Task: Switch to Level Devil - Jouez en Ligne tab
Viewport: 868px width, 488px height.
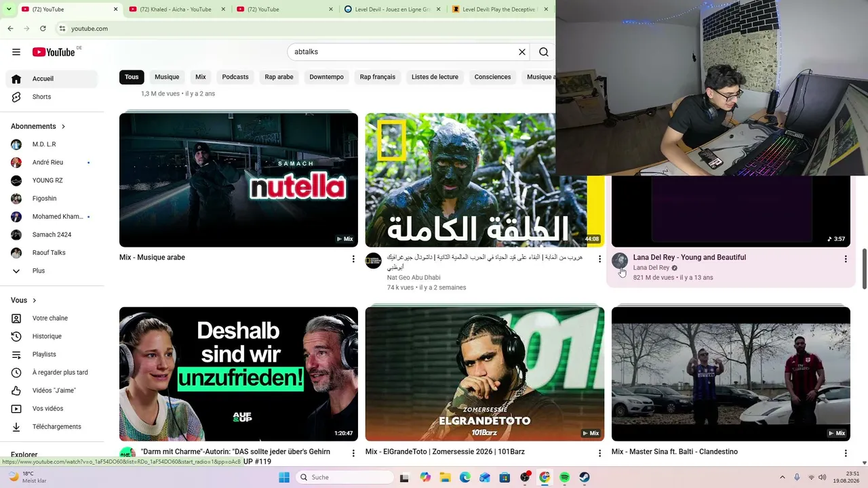Action: pos(393,9)
